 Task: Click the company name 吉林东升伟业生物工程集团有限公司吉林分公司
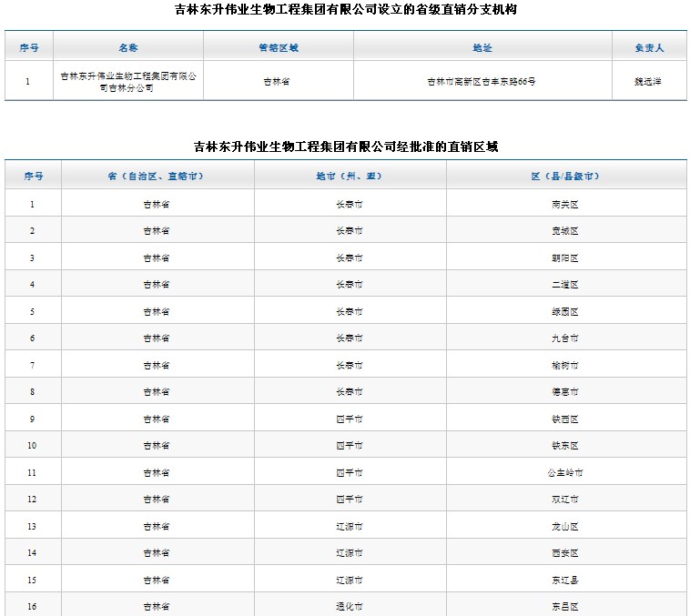[128, 82]
